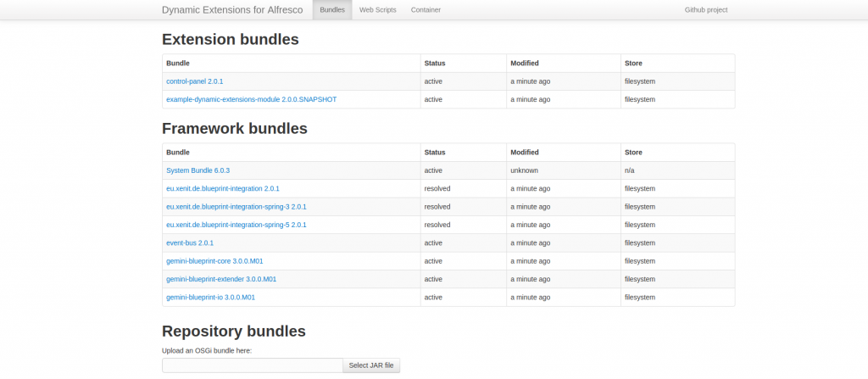
Task: Click the Modified column header in Framework bundles
Action: (x=524, y=153)
